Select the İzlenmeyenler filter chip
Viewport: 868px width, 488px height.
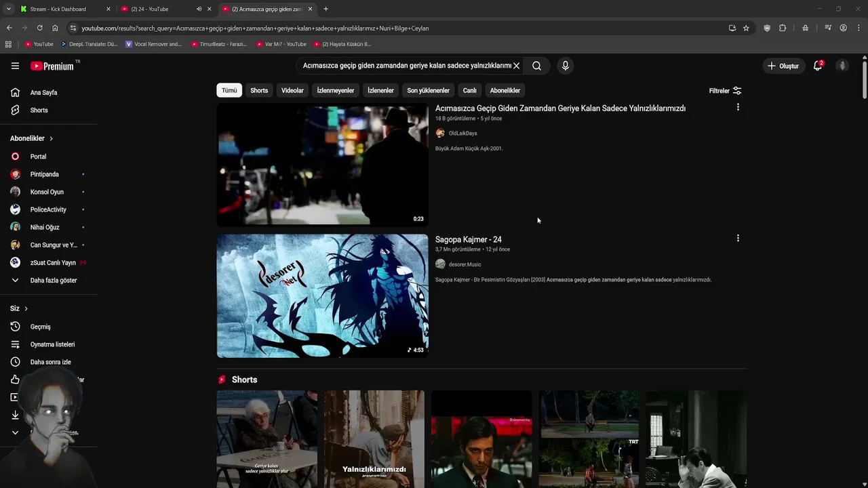[336, 90]
